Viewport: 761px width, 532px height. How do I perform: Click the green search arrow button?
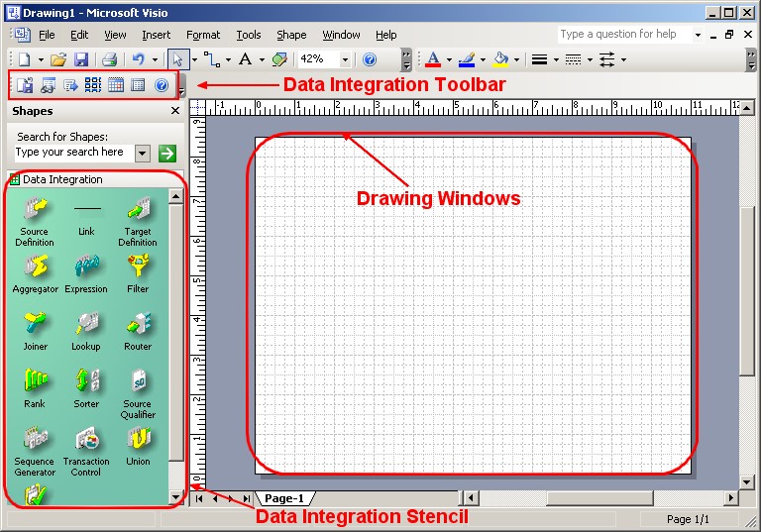coord(166,154)
